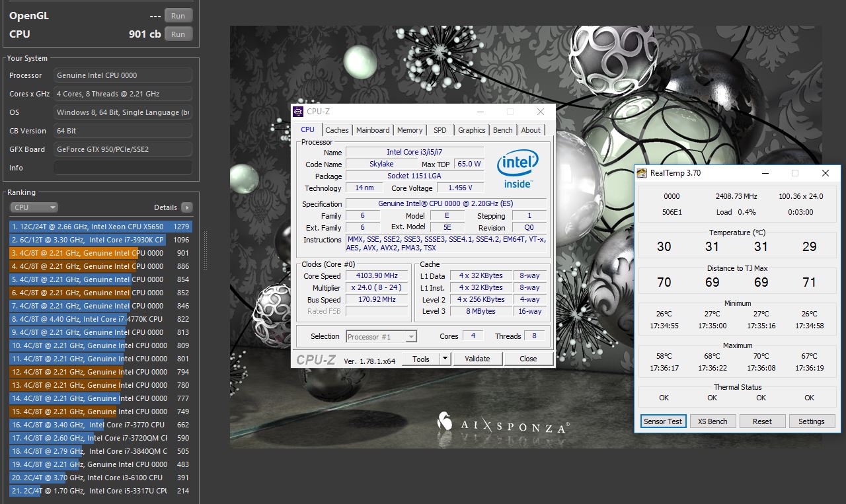The width and height of the screenshot is (846, 504).
Task: Open the Bench tab in CPU-Z
Action: click(x=503, y=130)
